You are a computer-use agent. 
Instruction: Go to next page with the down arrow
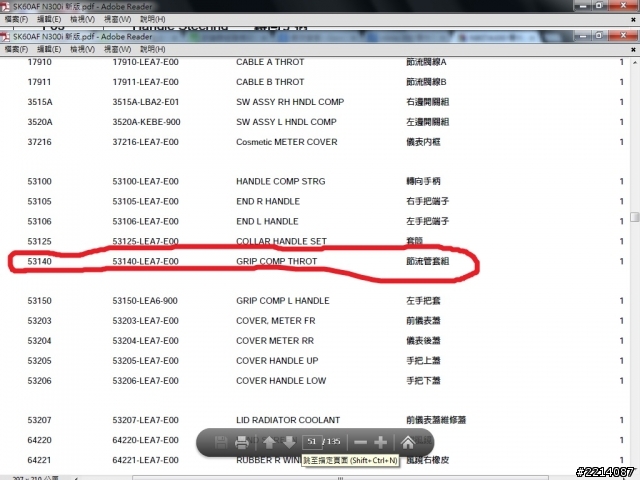coord(289,442)
